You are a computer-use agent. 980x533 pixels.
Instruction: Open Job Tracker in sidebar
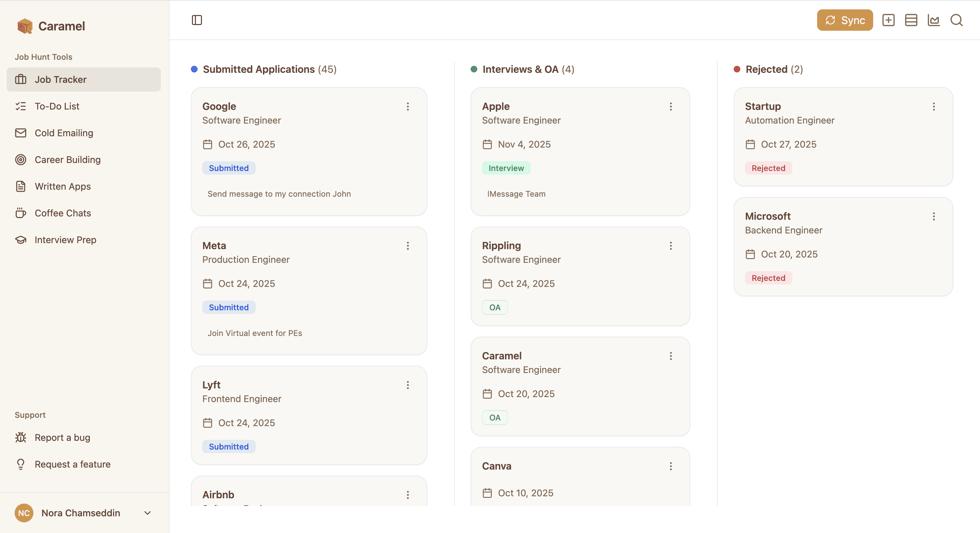coord(84,79)
